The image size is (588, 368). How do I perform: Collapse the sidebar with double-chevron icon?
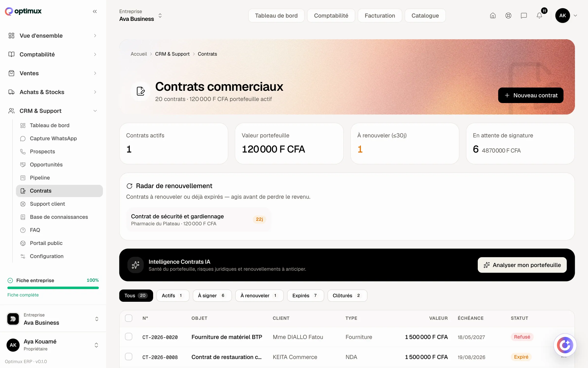[x=95, y=11]
